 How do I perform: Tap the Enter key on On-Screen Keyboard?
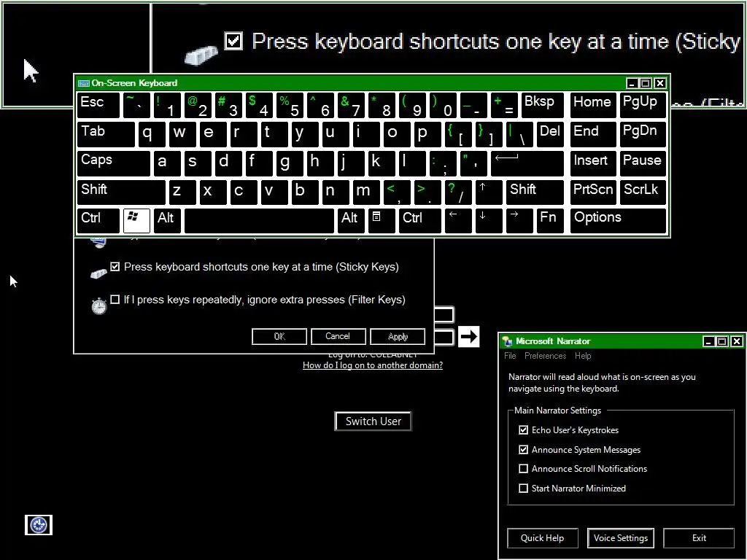click(x=527, y=163)
